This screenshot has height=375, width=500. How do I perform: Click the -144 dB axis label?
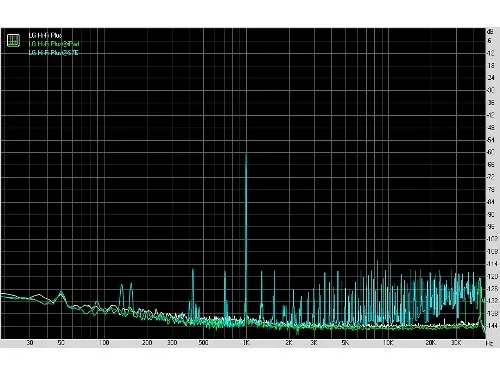point(492,325)
